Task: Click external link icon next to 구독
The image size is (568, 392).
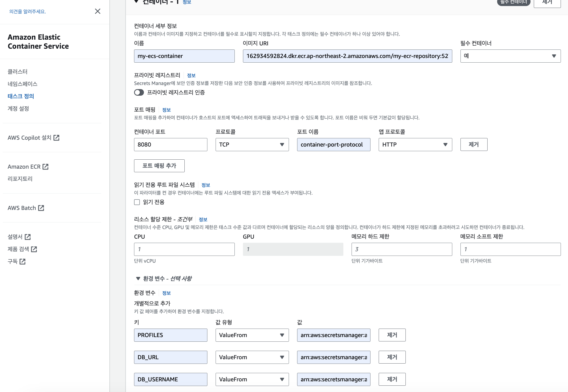Action: 22,262
